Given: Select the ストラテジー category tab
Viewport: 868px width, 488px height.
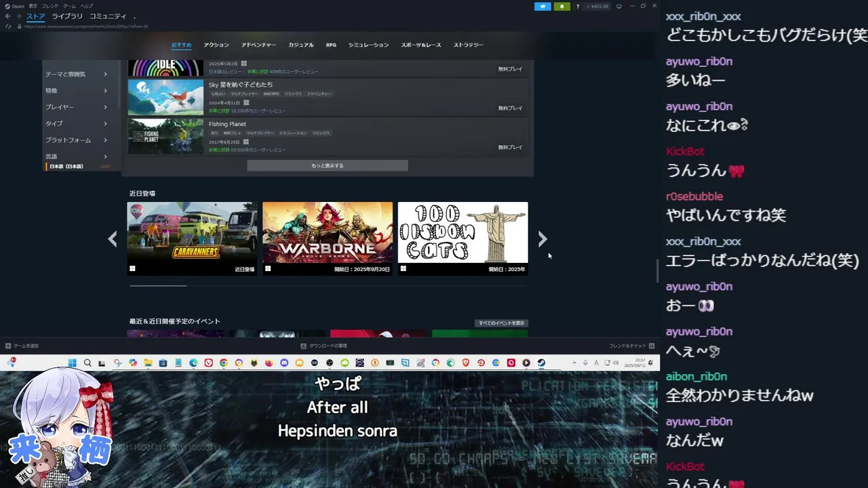Looking at the screenshot, I should coord(469,45).
